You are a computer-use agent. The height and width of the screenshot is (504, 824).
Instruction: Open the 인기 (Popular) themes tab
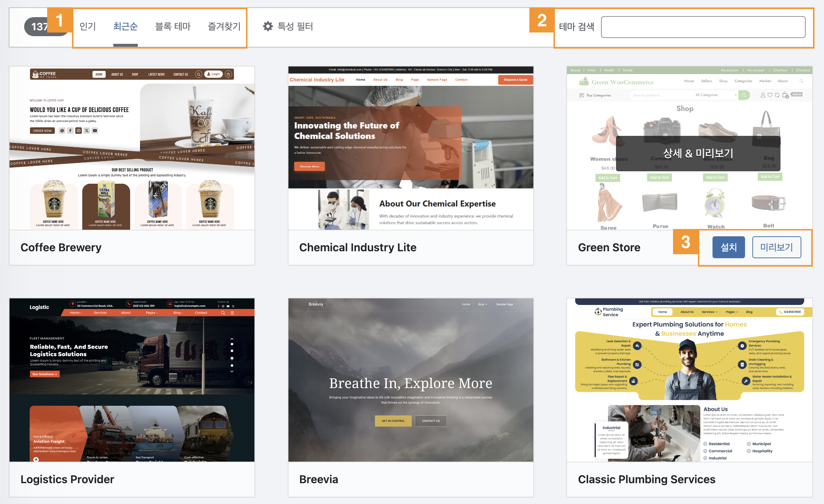click(87, 26)
